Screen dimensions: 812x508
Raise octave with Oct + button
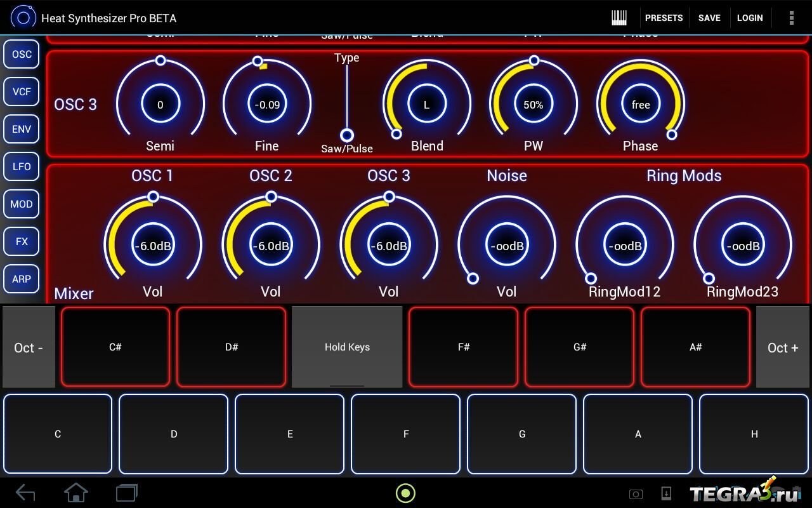click(x=783, y=347)
